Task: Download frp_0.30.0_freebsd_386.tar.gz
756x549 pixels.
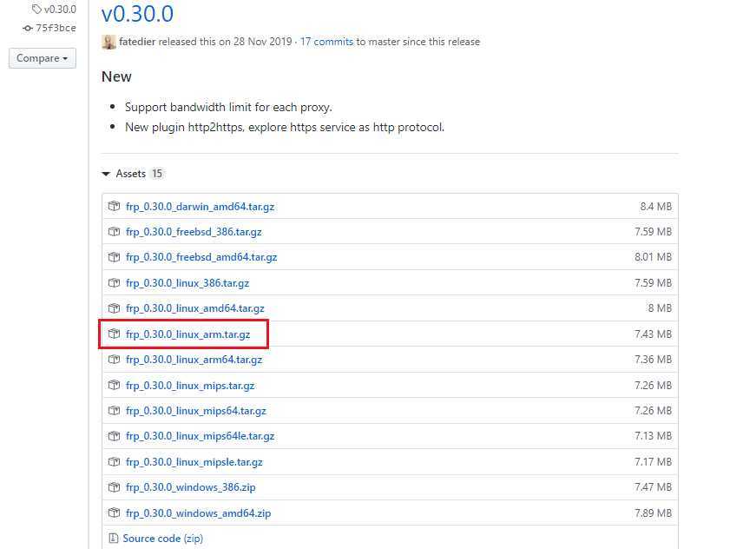Action: point(194,232)
